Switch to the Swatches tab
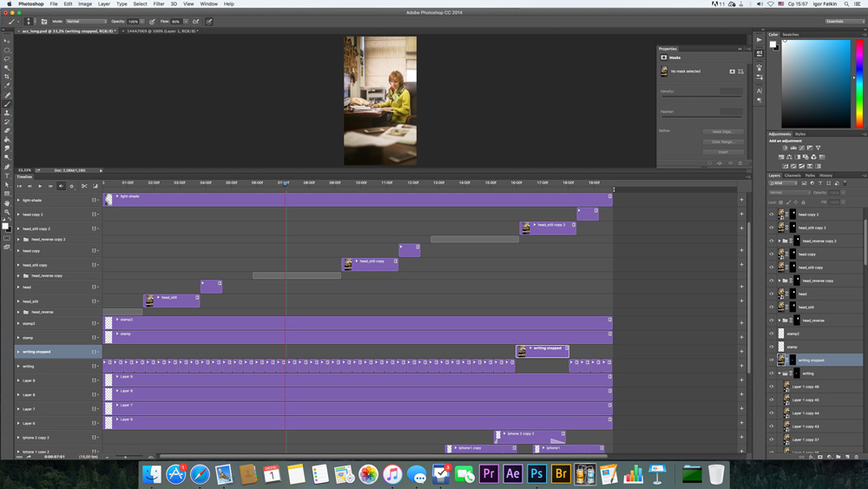 click(791, 35)
